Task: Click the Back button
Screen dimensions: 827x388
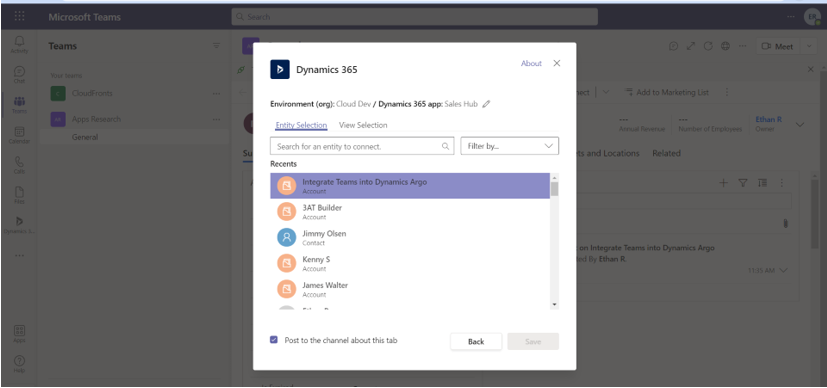Action: pos(476,342)
